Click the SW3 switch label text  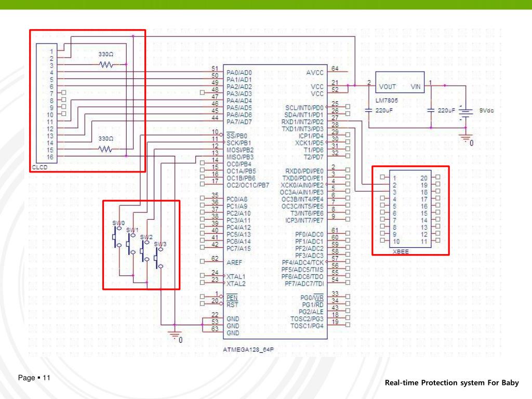[160, 244]
